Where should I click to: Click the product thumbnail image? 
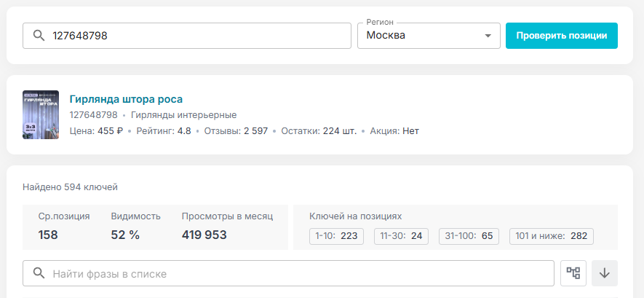point(41,114)
